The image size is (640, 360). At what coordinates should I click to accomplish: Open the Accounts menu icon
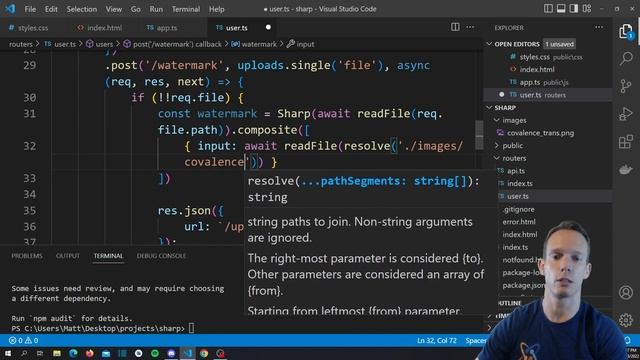click(x=626, y=292)
